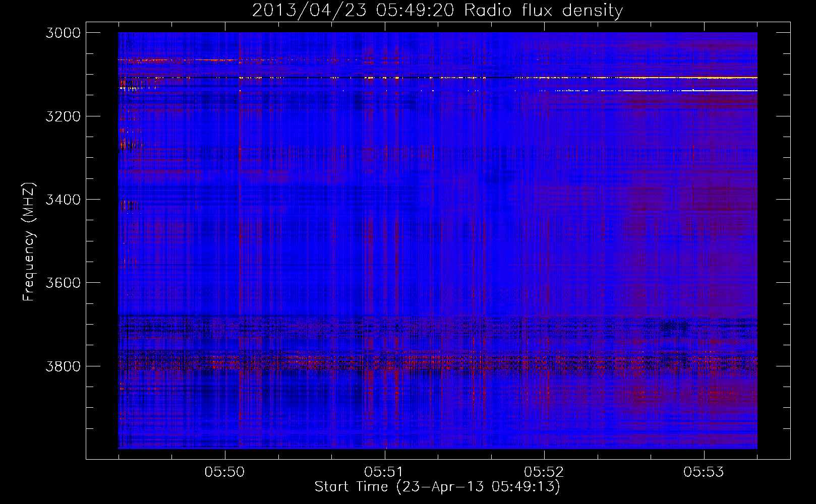
Task: Click the 05:51 time axis label
Action: pos(384,472)
